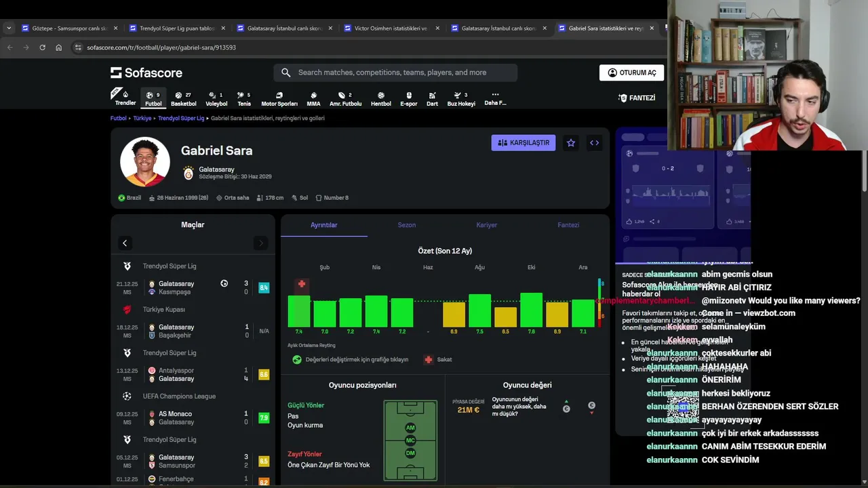Open the Daha Fazla sports menu
This screenshot has height=488, width=868.
pyautogui.click(x=495, y=99)
